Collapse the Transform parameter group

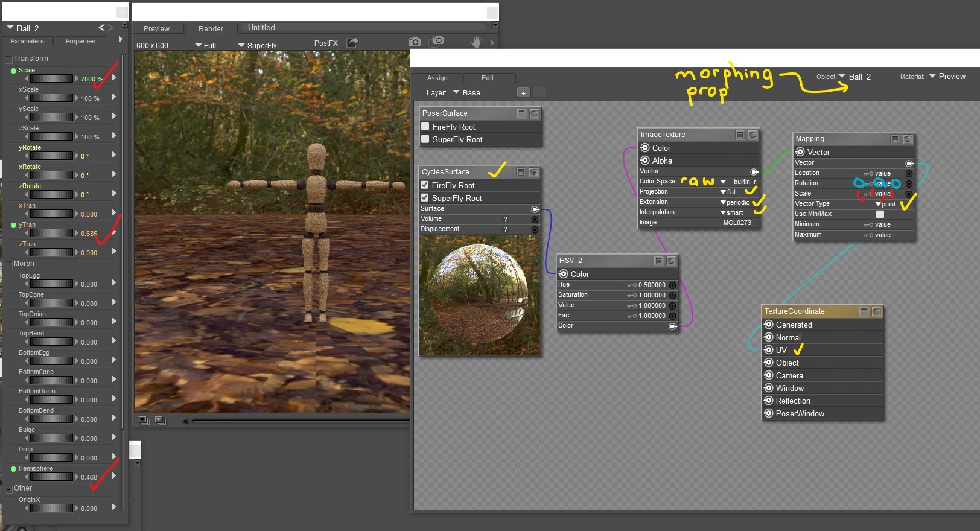[x=8, y=59]
